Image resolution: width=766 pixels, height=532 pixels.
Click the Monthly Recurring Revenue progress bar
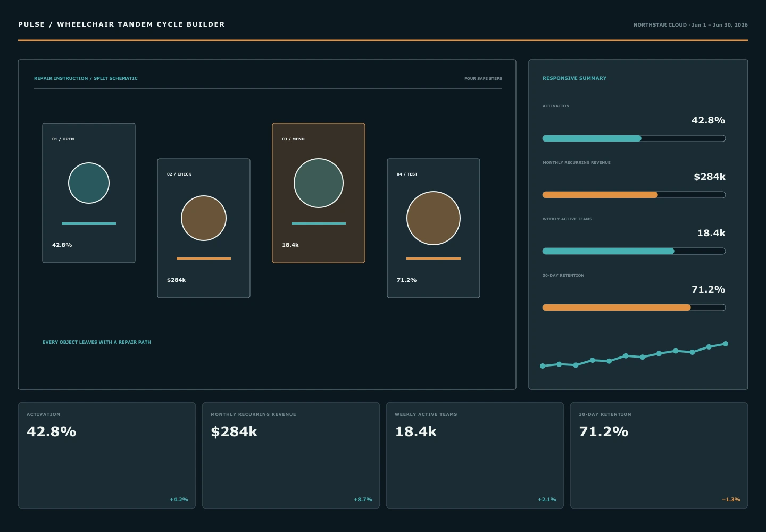click(x=634, y=195)
